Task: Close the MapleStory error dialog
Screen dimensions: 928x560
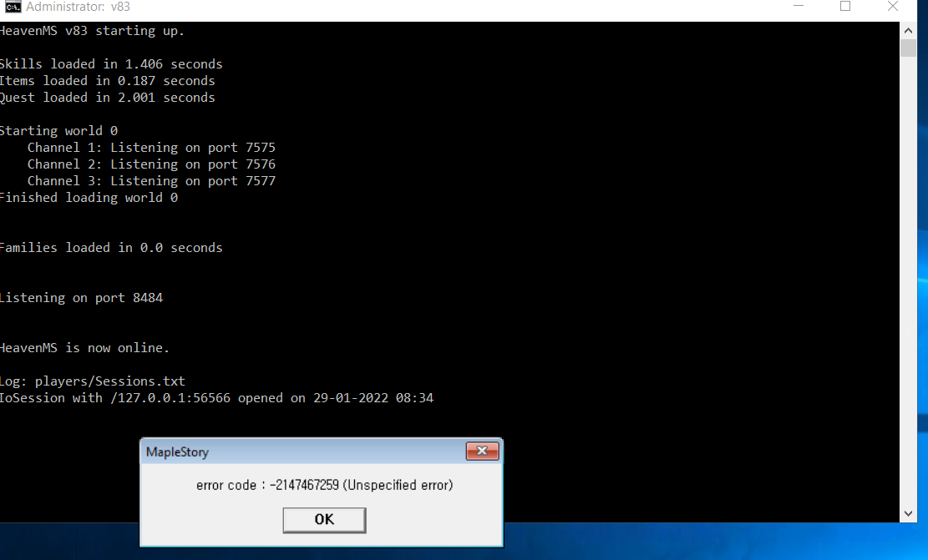Action: click(482, 452)
